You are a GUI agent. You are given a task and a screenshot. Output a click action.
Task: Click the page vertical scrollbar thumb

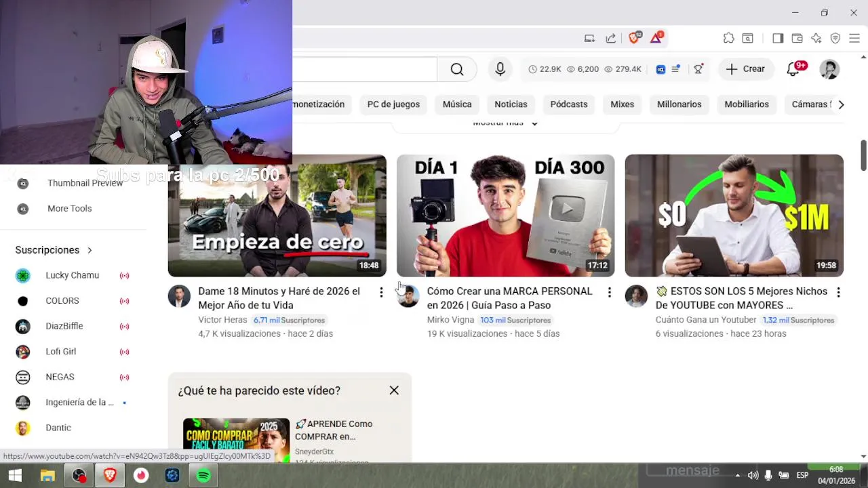pyautogui.click(x=863, y=156)
